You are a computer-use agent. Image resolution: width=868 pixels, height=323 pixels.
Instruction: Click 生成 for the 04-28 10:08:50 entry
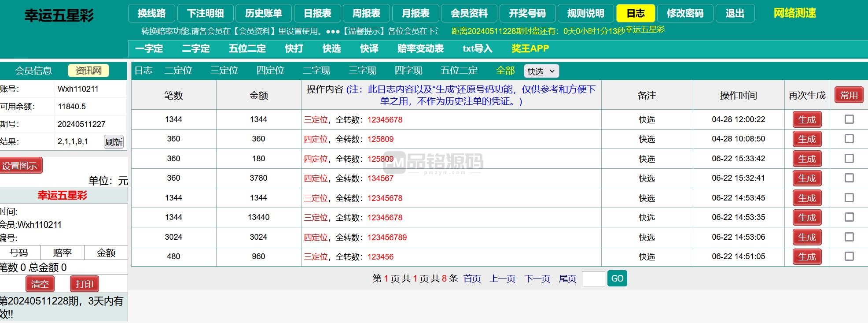click(x=807, y=139)
